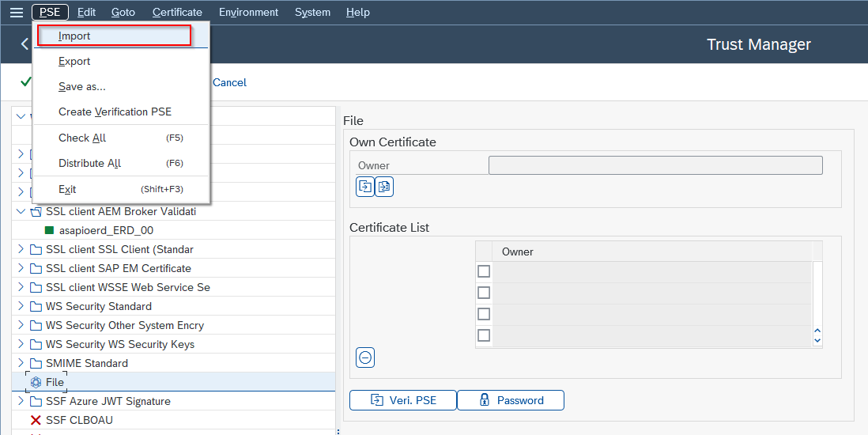Click the folder icon of SSL client SSL Client (Standar
868x435 pixels.
[36, 249]
